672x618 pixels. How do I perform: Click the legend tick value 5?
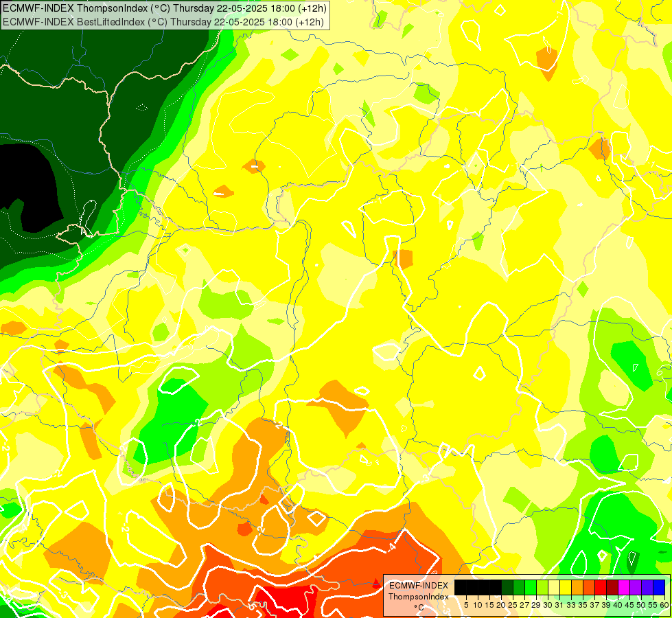click(466, 605)
